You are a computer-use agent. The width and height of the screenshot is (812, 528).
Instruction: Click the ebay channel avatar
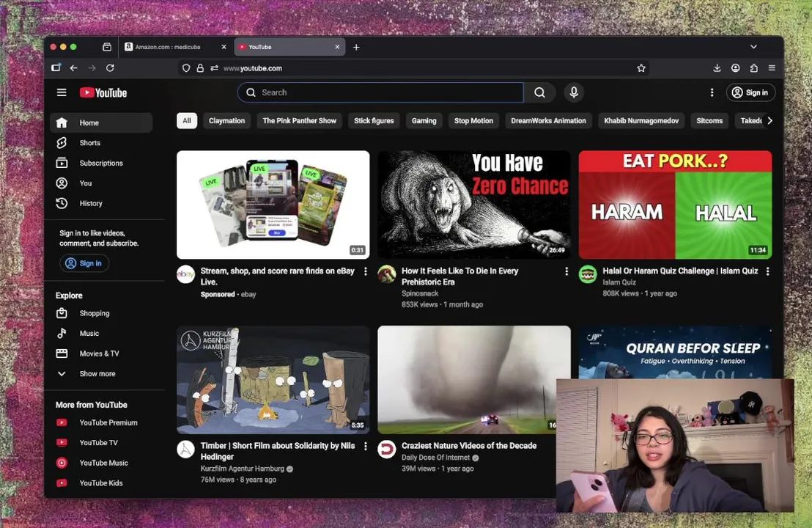[185, 274]
